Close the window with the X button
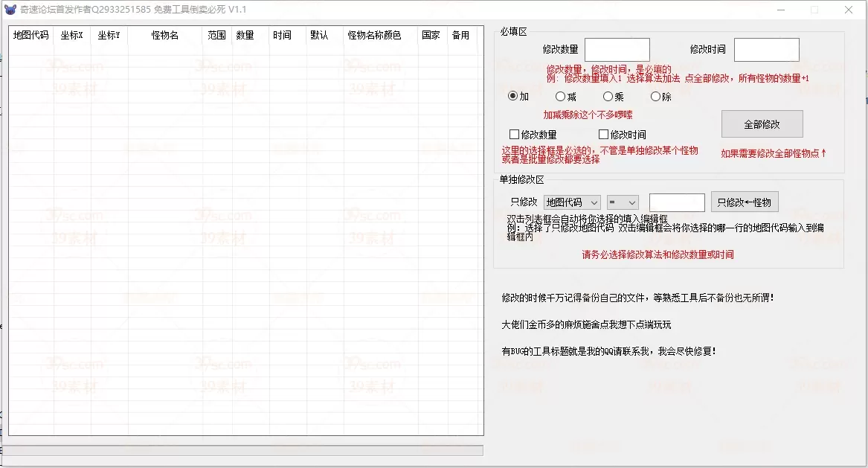Image resolution: width=868 pixels, height=468 pixels. [848, 10]
